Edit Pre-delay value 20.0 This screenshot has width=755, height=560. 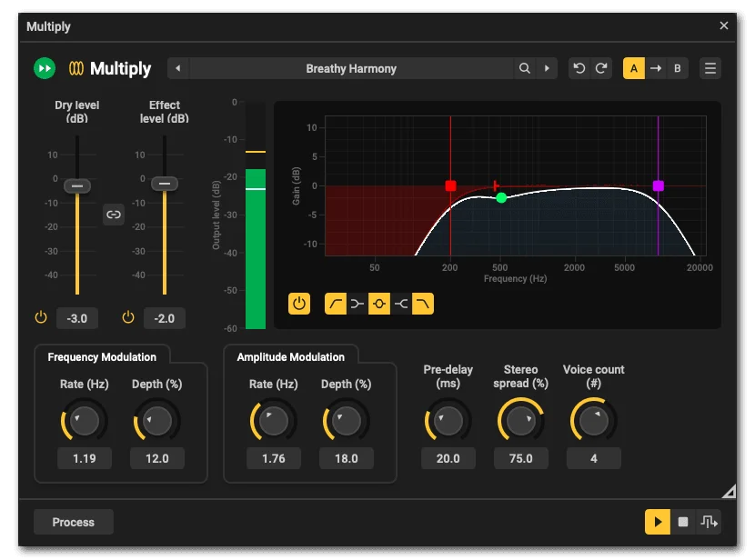[x=448, y=458]
